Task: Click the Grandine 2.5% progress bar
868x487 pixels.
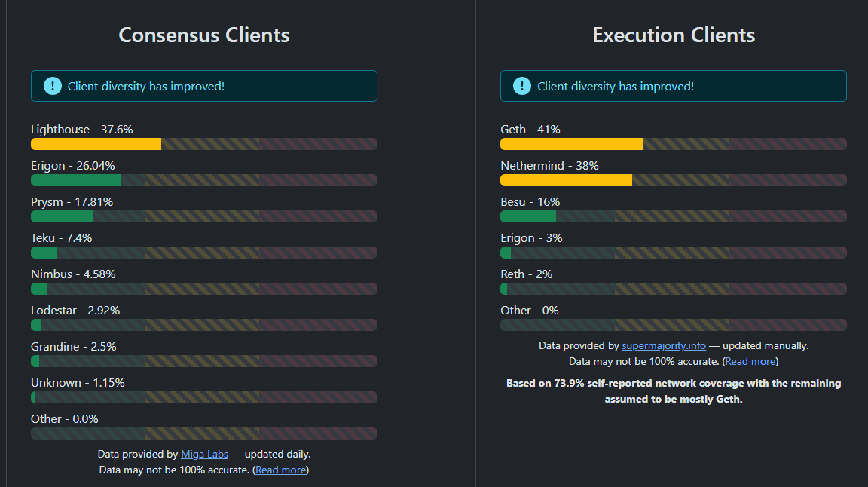Action: [x=203, y=361]
